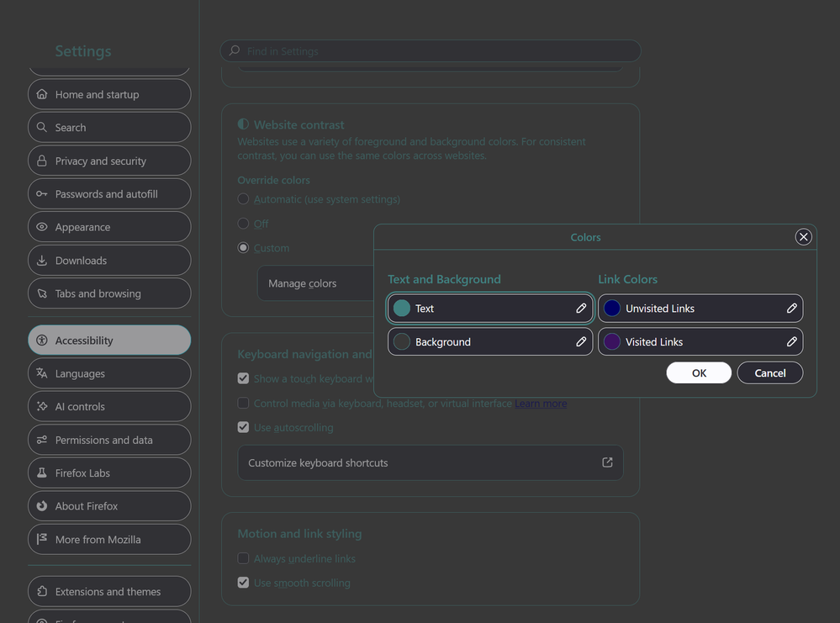The width and height of the screenshot is (840, 623).
Task: Click the Learn more link
Action: pos(541,404)
